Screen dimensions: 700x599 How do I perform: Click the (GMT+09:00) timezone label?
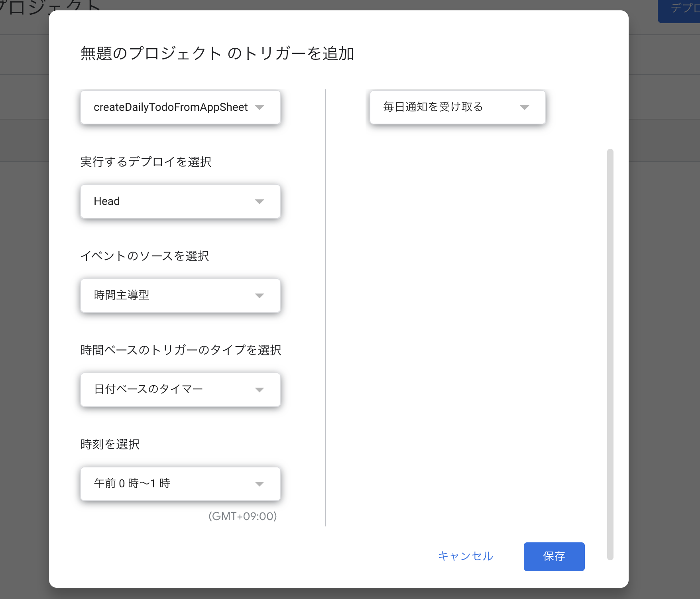tap(242, 516)
